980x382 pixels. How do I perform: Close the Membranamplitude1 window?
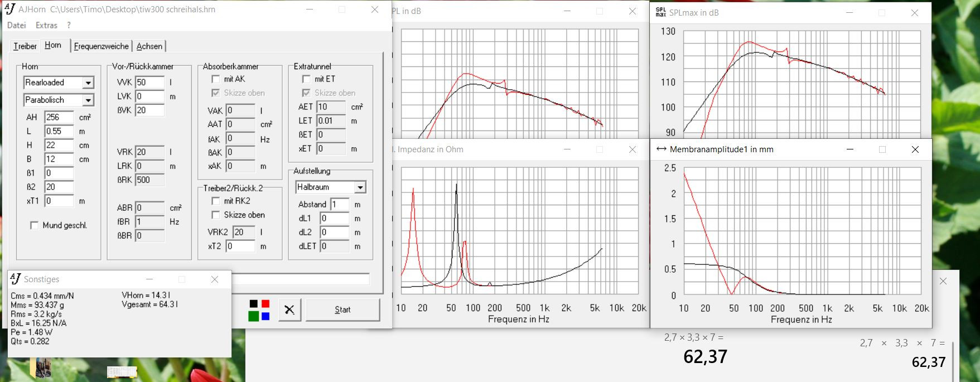pyautogui.click(x=915, y=149)
